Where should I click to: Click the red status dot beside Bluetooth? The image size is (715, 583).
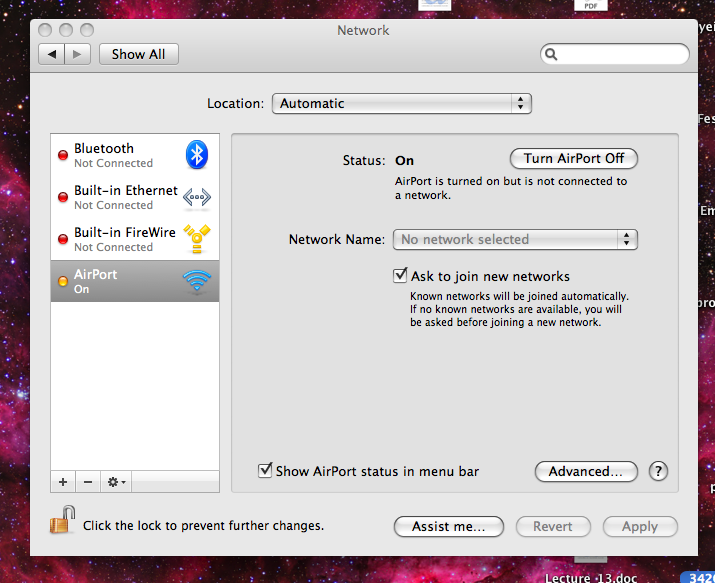pyautogui.click(x=63, y=155)
